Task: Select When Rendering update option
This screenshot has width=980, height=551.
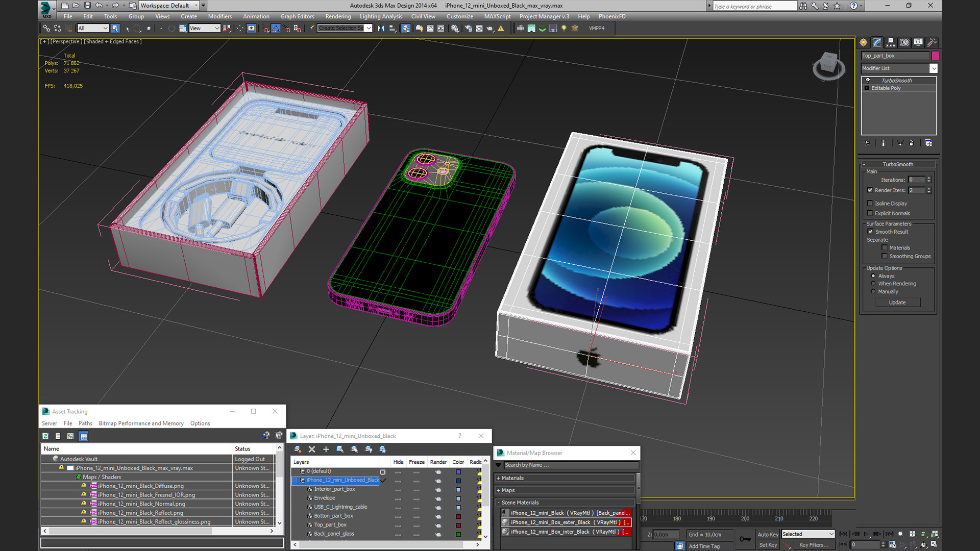Action: [873, 284]
